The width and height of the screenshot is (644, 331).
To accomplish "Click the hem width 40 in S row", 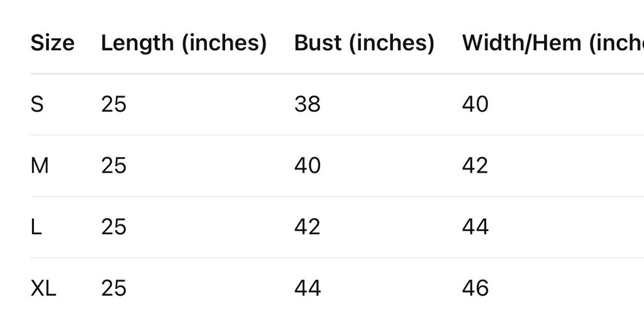I will [475, 104].
